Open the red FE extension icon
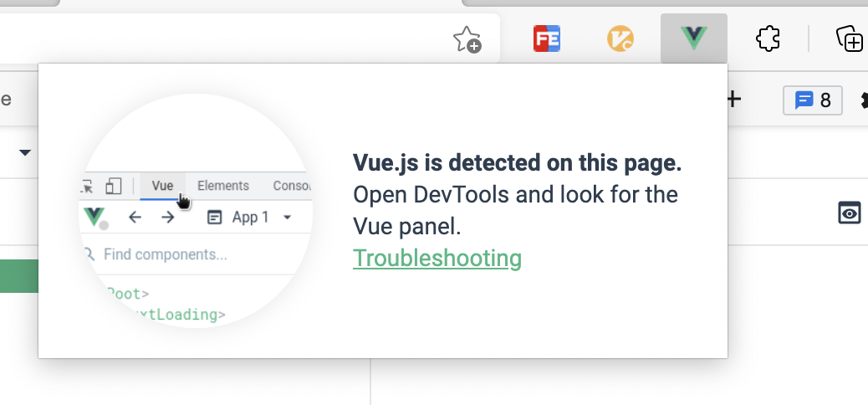Screen dimensions: 868x405 click(x=546, y=38)
